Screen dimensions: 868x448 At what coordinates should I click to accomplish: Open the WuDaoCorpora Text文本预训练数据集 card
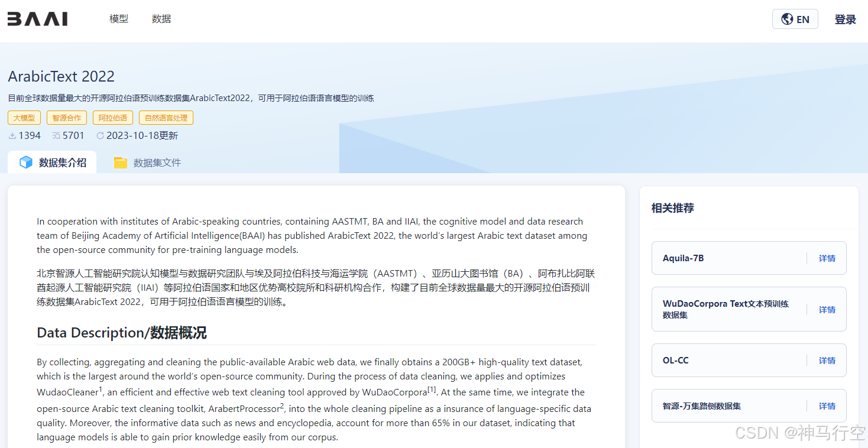749,309
